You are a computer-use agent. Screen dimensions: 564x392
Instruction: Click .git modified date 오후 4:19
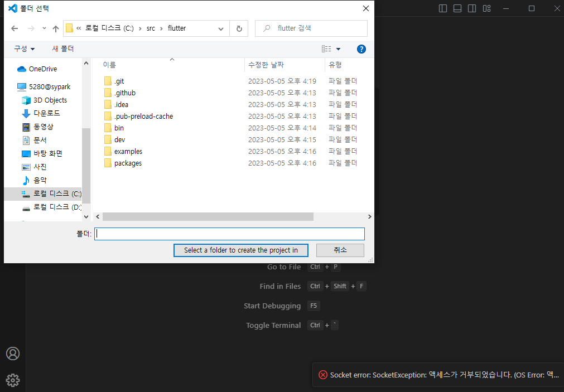coord(282,81)
